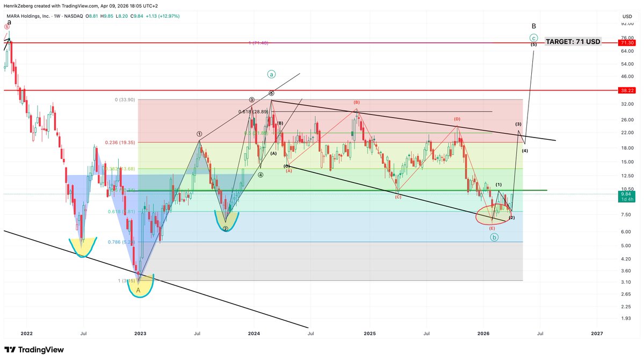Click the red 38.22 price axis label
The width and height of the screenshot is (644, 361).
tap(627, 90)
